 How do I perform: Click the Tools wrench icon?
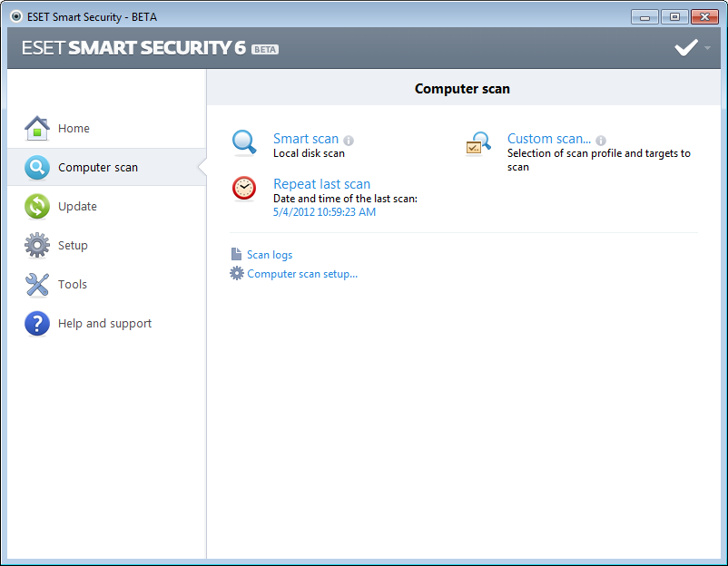pos(37,285)
